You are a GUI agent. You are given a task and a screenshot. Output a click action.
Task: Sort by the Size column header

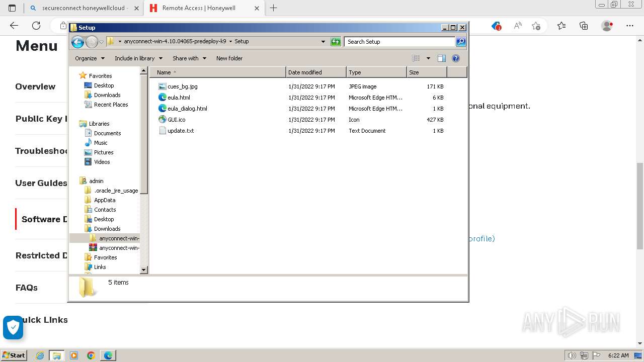tap(427, 72)
